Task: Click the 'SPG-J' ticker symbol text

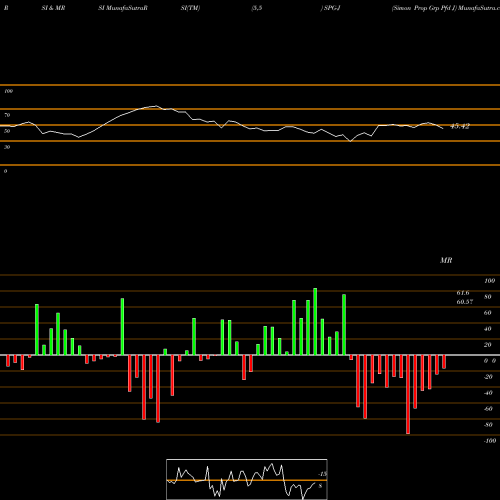Action: tap(331, 8)
